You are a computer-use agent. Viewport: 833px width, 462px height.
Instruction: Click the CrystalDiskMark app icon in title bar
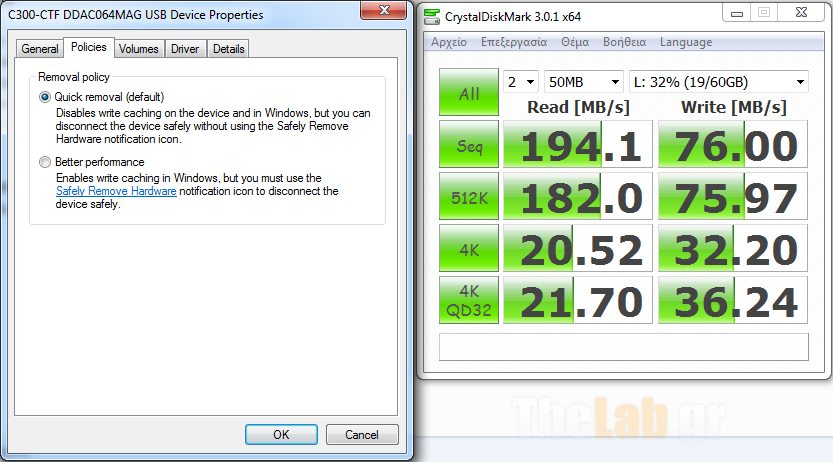click(x=432, y=16)
